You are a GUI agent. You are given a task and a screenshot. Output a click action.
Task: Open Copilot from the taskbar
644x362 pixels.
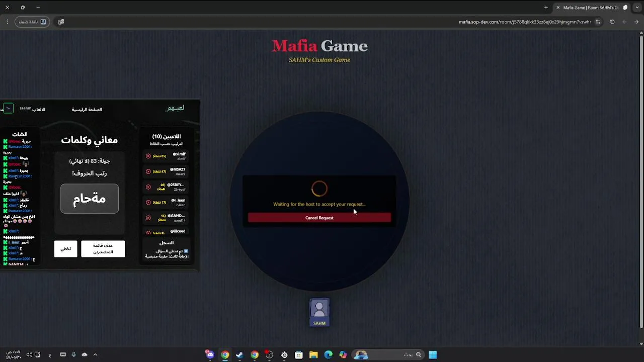pyautogui.click(x=343, y=355)
